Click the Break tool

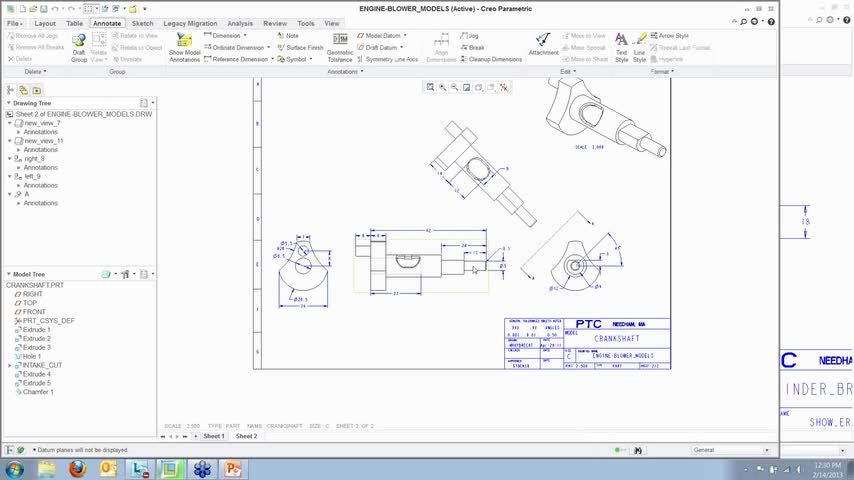(x=472, y=47)
